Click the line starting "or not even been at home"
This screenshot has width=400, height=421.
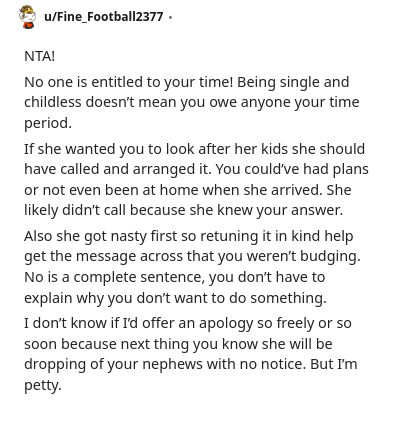188,190
